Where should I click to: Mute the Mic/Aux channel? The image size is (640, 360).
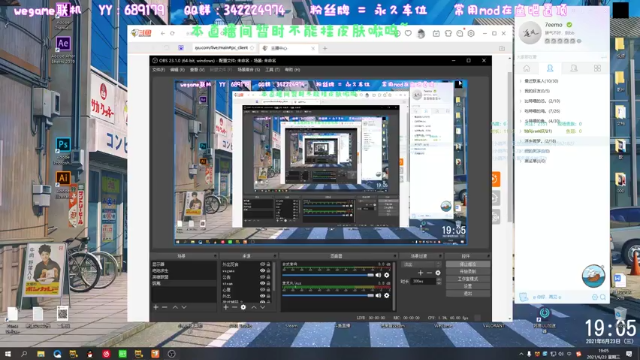pos(378,295)
